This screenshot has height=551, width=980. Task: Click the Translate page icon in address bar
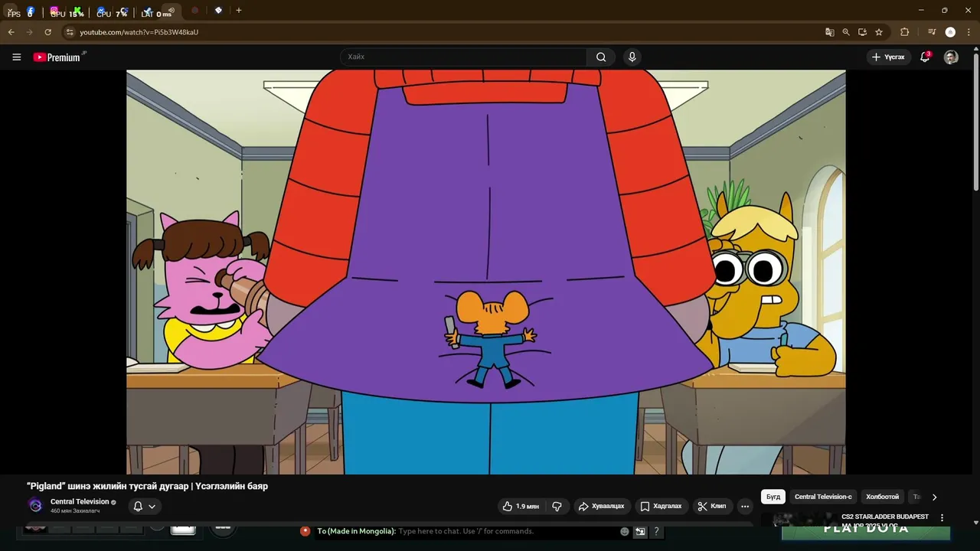tap(829, 32)
